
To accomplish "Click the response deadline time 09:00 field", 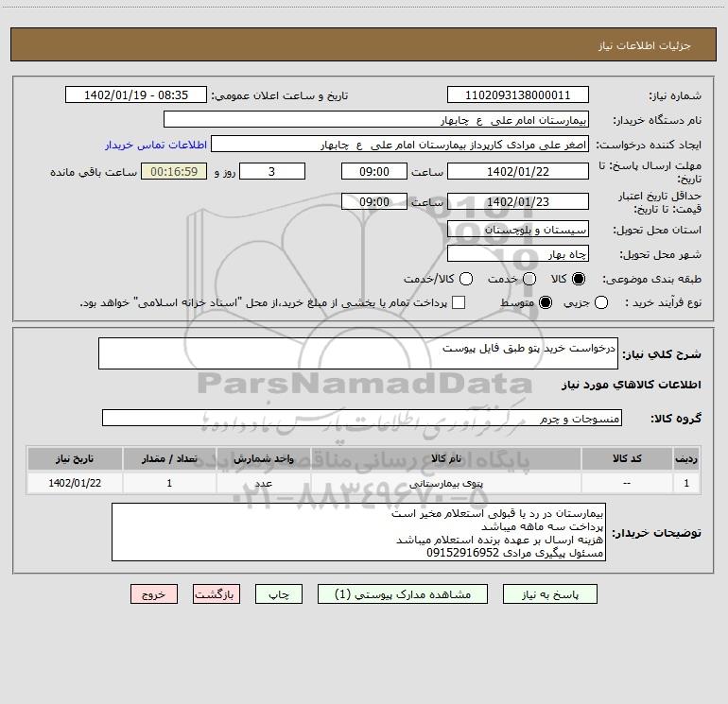I will pyautogui.click(x=374, y=171).
